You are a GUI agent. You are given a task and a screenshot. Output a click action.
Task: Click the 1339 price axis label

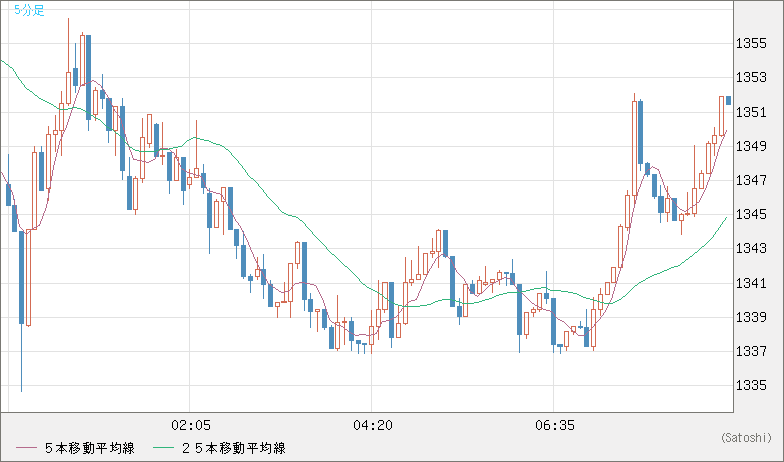pos(751,317)
